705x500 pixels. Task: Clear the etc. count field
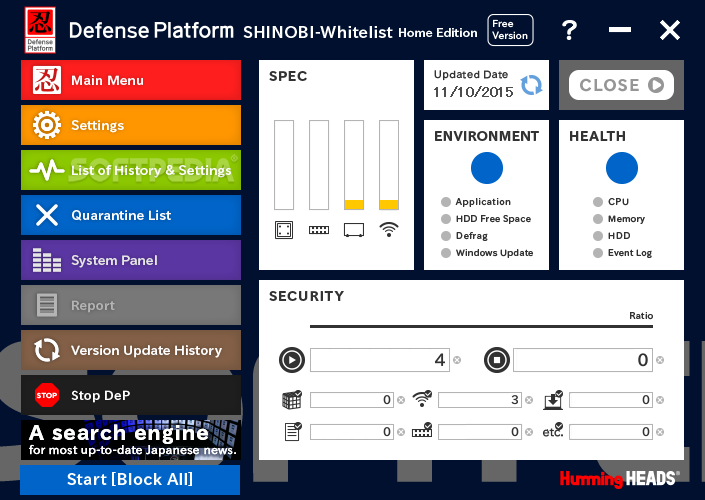click(x=660, y=432)
